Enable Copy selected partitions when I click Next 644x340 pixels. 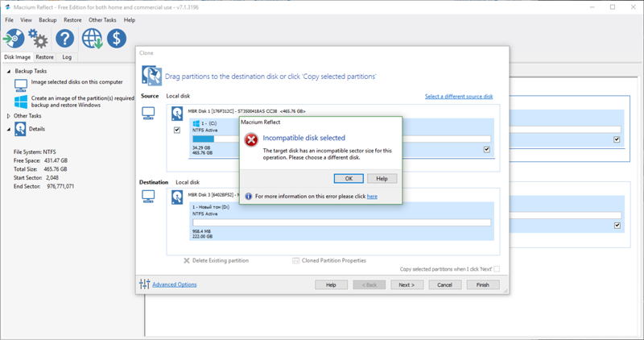pos(497,269)
